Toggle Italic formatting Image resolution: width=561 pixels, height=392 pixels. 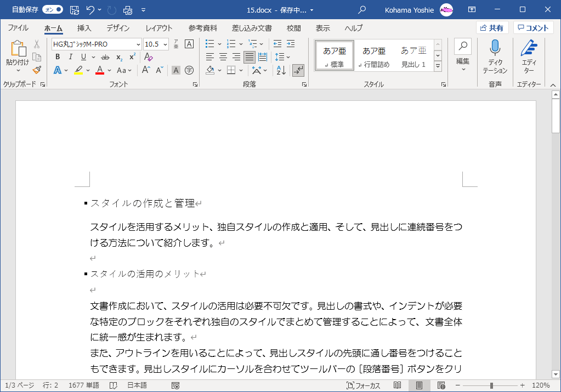point(71,57)
